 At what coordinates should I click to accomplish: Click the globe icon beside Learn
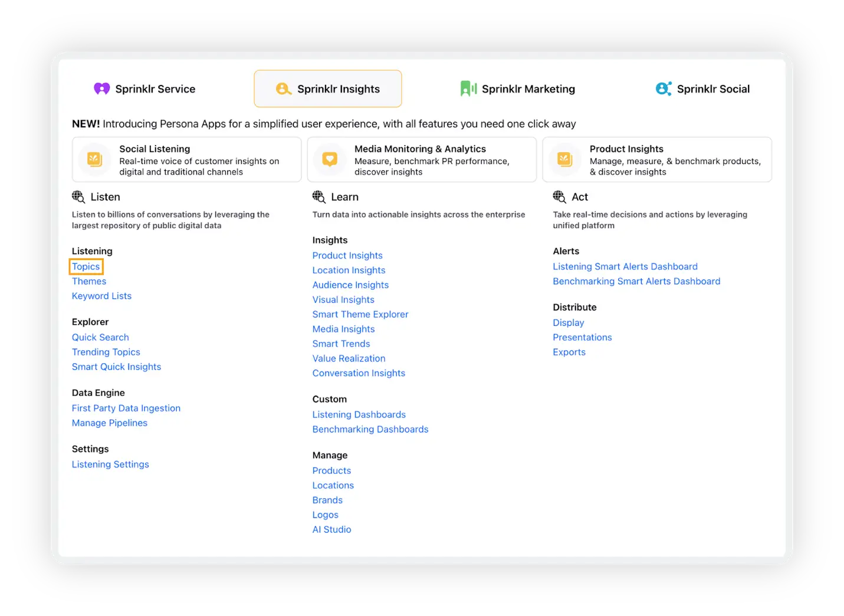[319, 197]
